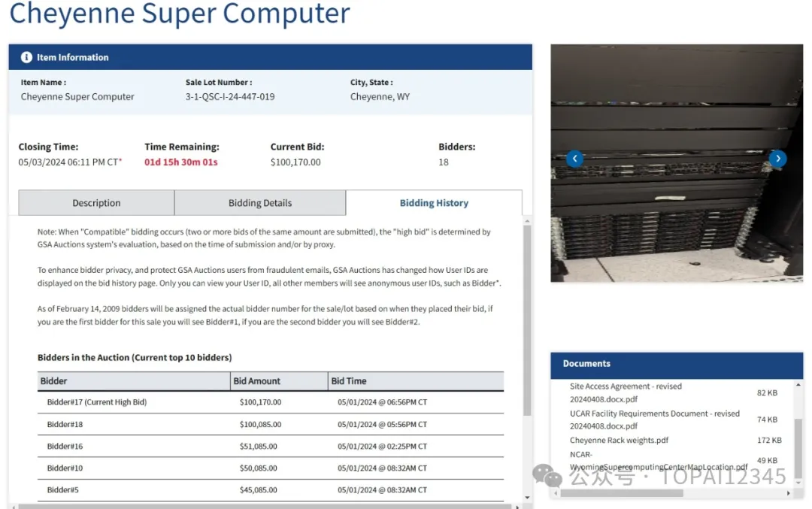Click the Documents panel header
This screenshot has height=509, width=812.
[x=677, y=364]
